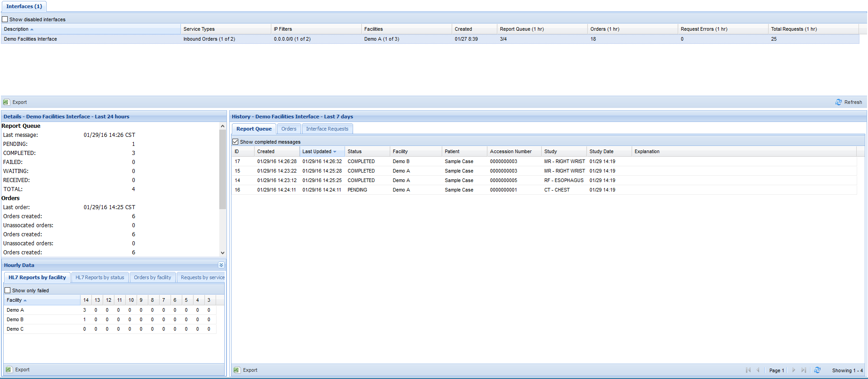
Task: Click the Export icon in Hourly Data panel
Action: 9,370
